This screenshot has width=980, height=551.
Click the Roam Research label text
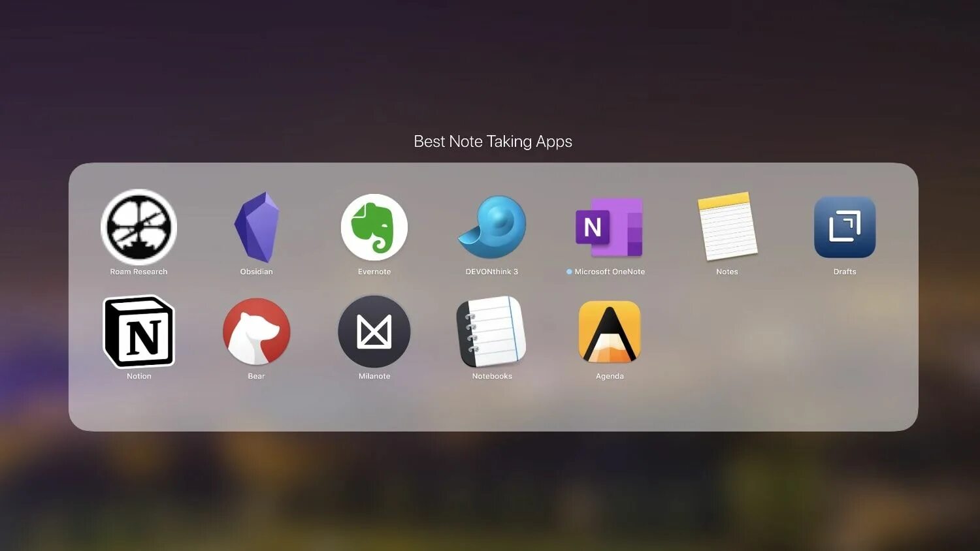click(x=139, y=272)
